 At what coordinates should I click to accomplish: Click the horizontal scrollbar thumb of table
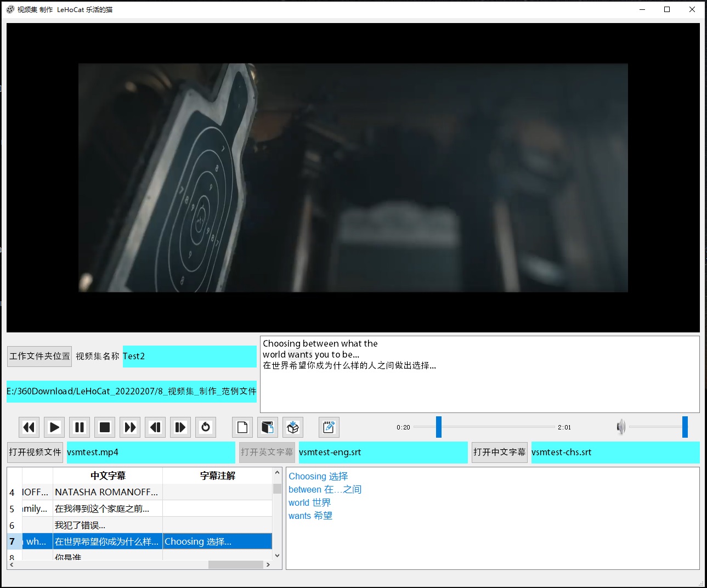click(236, 564)
